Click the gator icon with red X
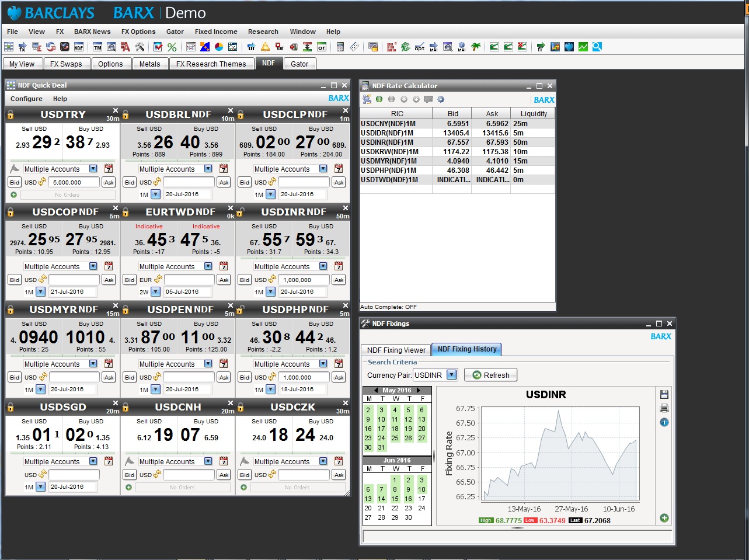 (522, 47)
